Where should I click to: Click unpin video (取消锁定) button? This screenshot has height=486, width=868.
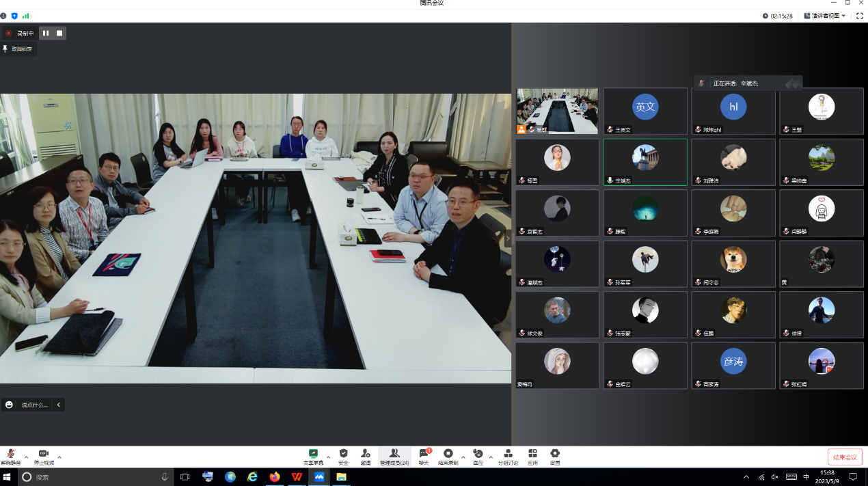point(18,49)
